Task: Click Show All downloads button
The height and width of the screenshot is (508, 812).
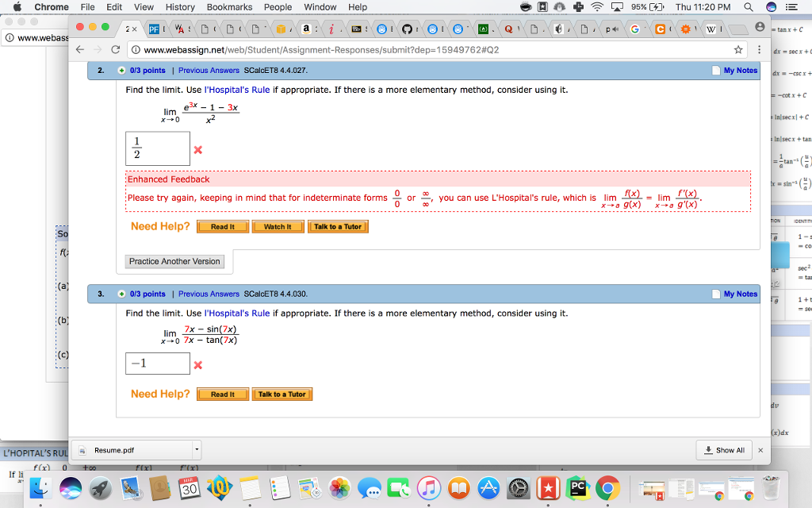Action: [724, 450]
